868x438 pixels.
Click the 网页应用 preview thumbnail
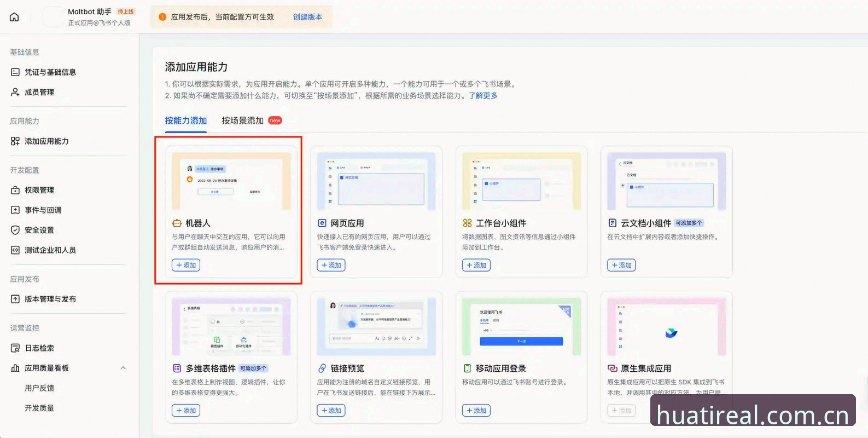(376, 181)
